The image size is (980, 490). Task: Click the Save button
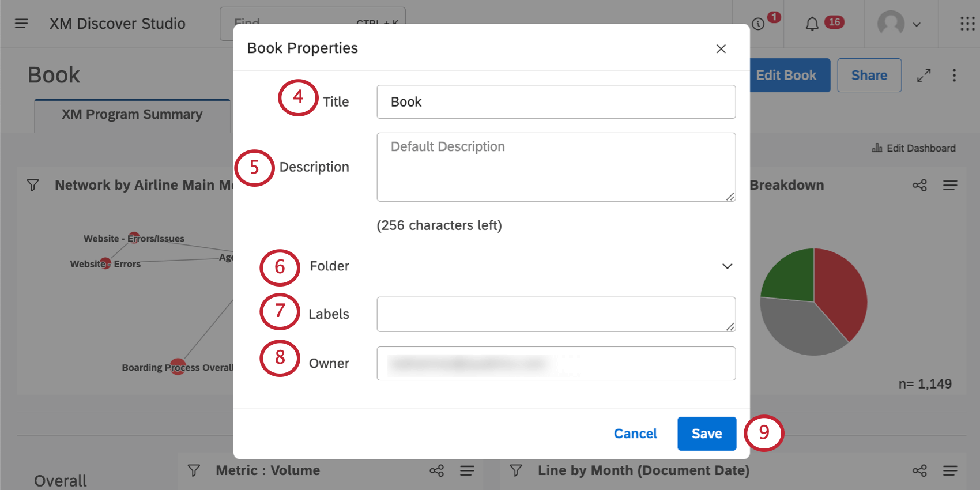706,434
